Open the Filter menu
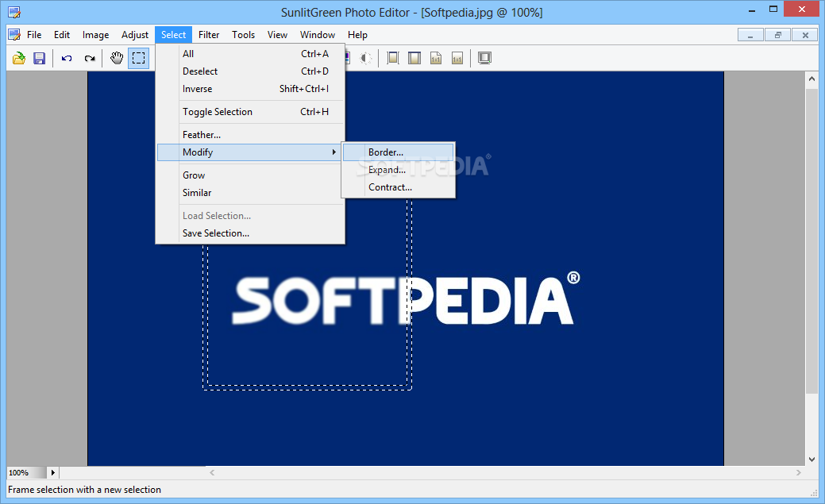Image resolution: width=825 pixels, height=504 pixels. (x=209, y=35)
